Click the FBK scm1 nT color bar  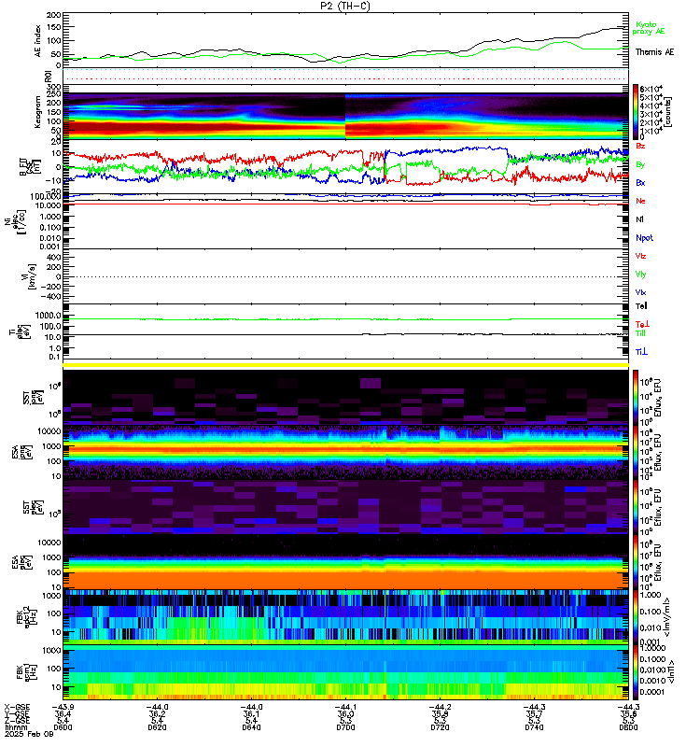[636, 672]
